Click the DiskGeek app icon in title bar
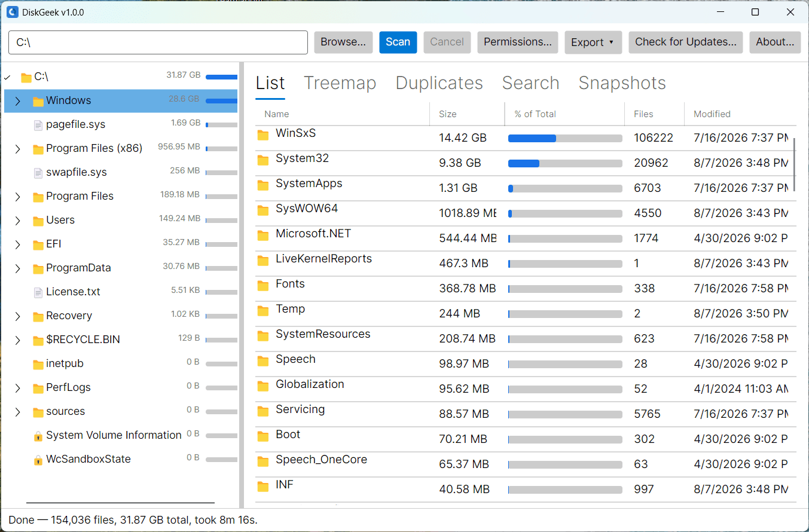809x532 pixels. pos(13,12)
